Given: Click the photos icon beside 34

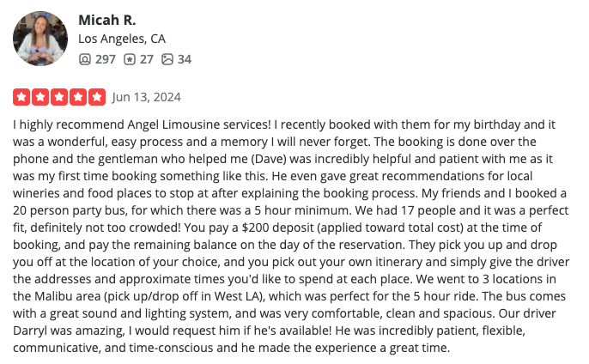Looking at the screenshot, I should (167, 59).
